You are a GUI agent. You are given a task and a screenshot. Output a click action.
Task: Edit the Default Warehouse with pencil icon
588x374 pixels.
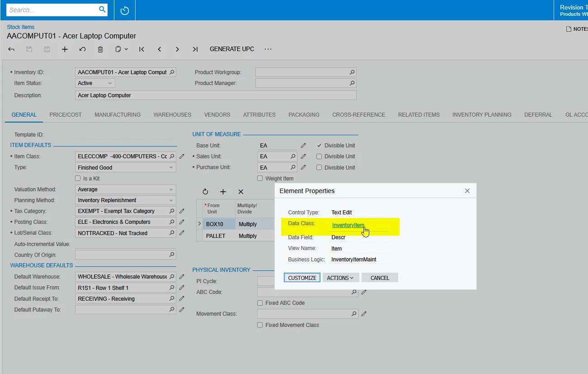coord(182,277)
